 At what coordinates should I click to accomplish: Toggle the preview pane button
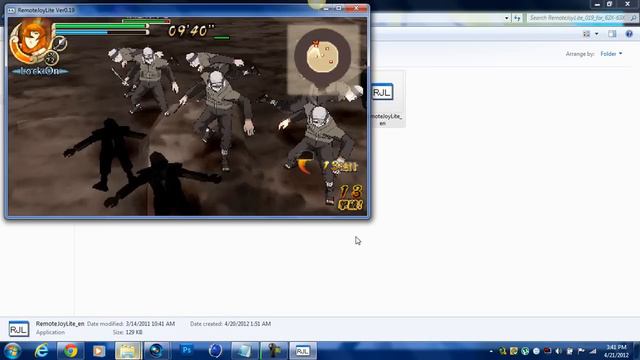click(x=612, y=34)
